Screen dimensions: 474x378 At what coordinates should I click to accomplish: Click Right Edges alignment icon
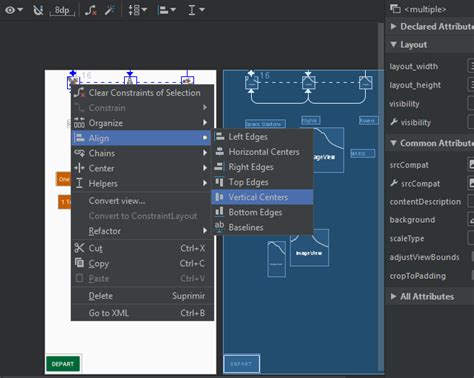point(219,166)
